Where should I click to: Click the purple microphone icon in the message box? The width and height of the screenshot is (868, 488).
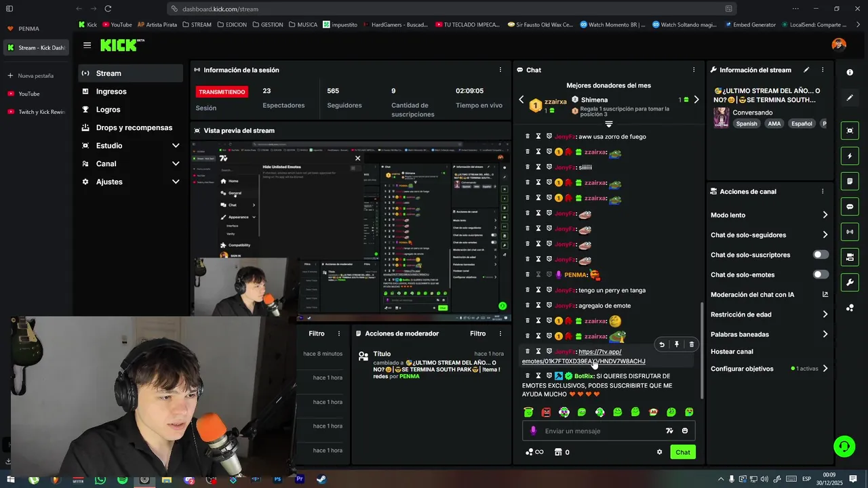pos(533,431)
